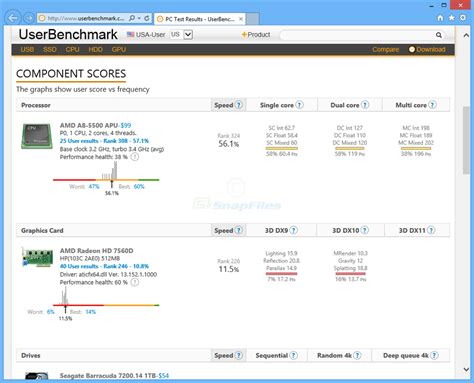Open address bar dropdown arrow
The width and height of the screenshot is (474, 383).
139,18
